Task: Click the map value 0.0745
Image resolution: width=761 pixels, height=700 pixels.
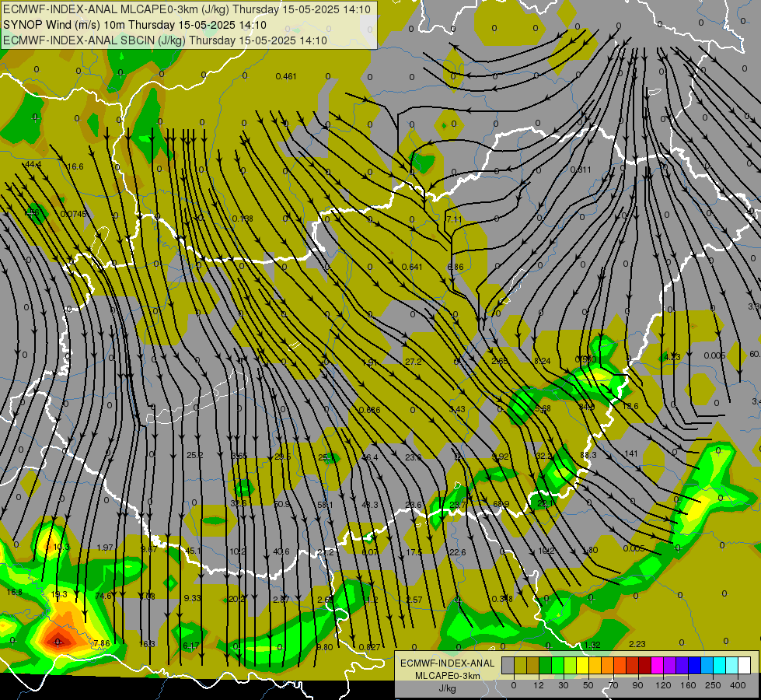Action: [x=73, y=214]
